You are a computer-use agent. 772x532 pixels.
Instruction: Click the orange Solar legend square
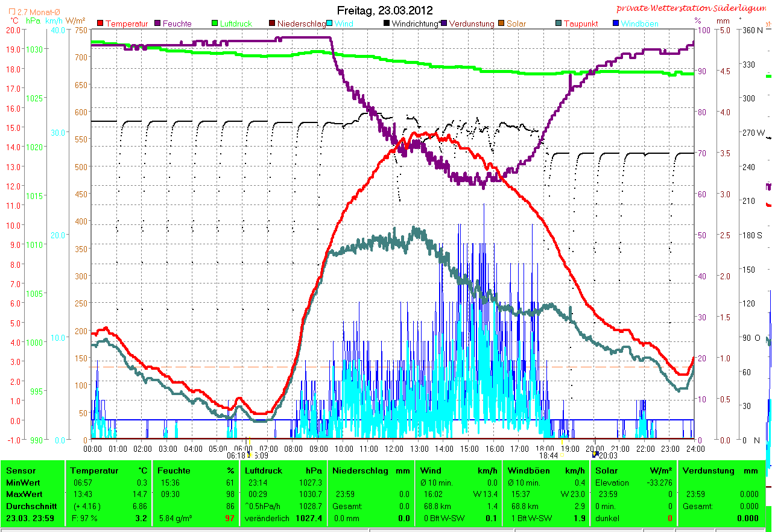[501, 24]
